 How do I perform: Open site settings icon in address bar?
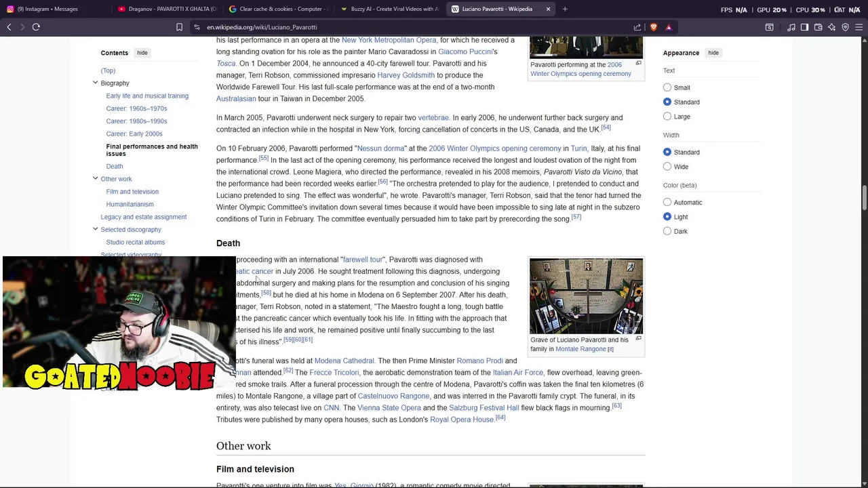click(x=197, y=27)
